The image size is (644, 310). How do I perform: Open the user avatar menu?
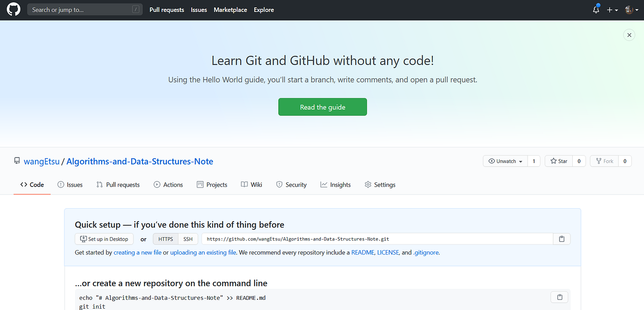click(x=631, y=10)
